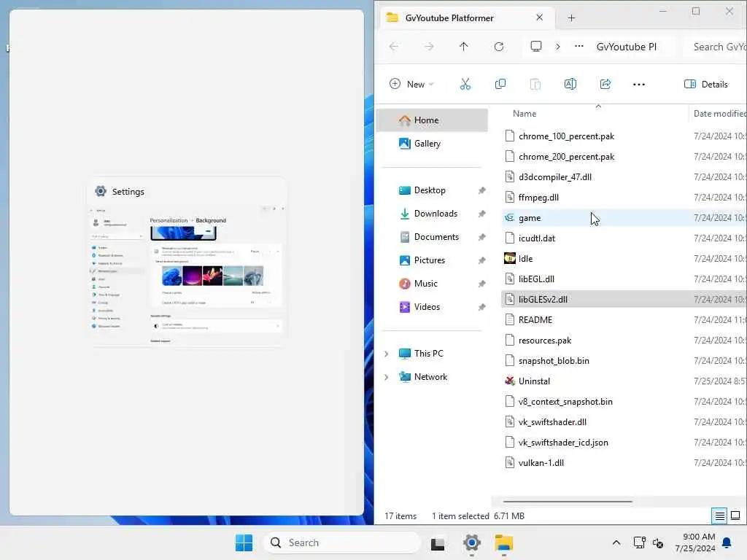The height and width of the screenshot is (560, 747).
Task: Click the Rename icon in File Explorer toolbar
Action: (570, 85)
